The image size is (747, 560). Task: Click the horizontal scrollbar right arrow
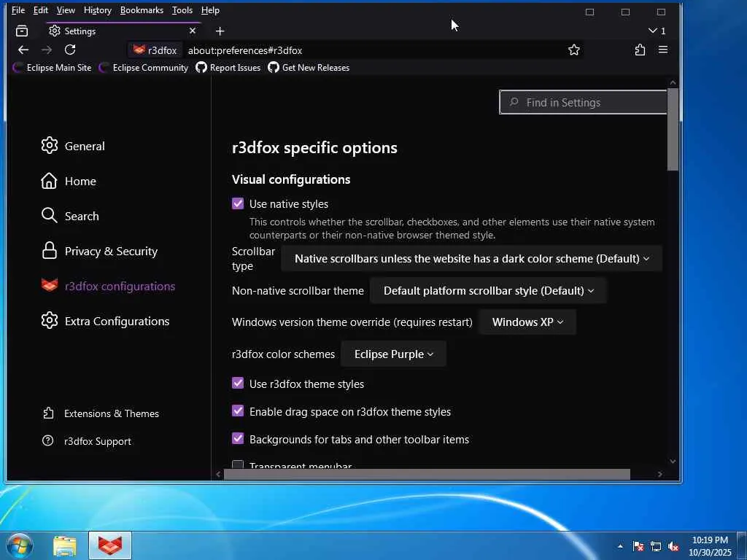point(659,474)
